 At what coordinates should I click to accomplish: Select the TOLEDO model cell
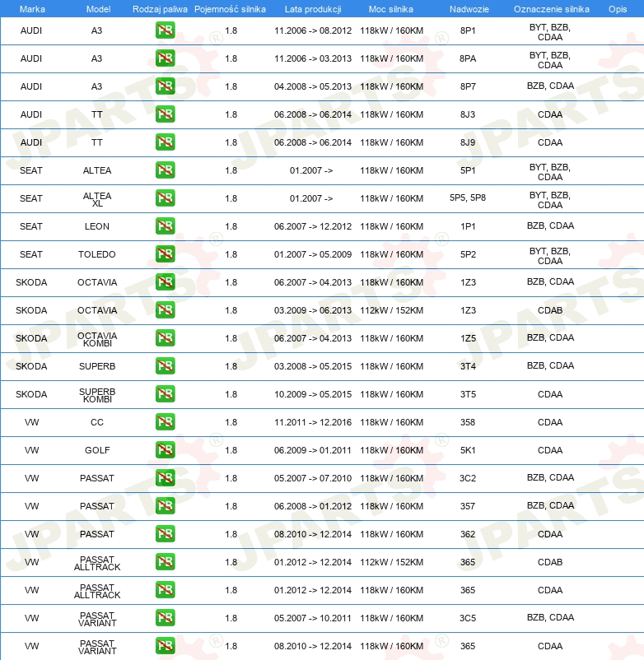pyautogui.click(x=97, y=254)
